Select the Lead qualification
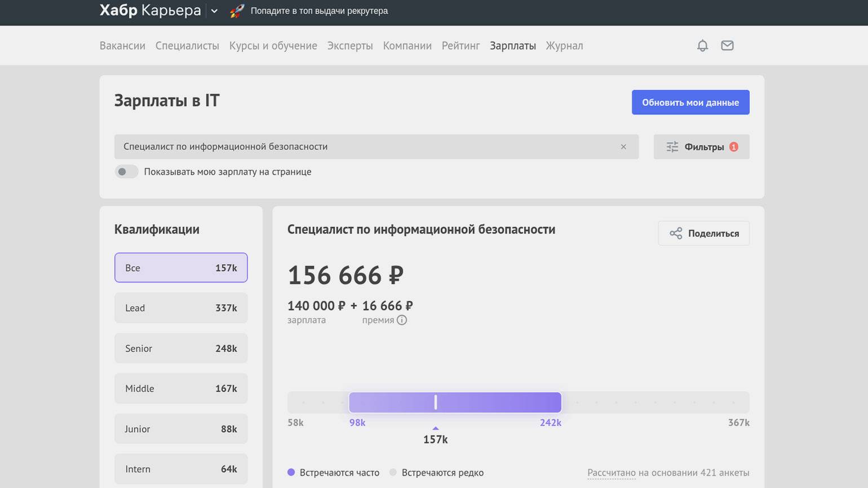 pyautogui.click(x=181, y=308)
